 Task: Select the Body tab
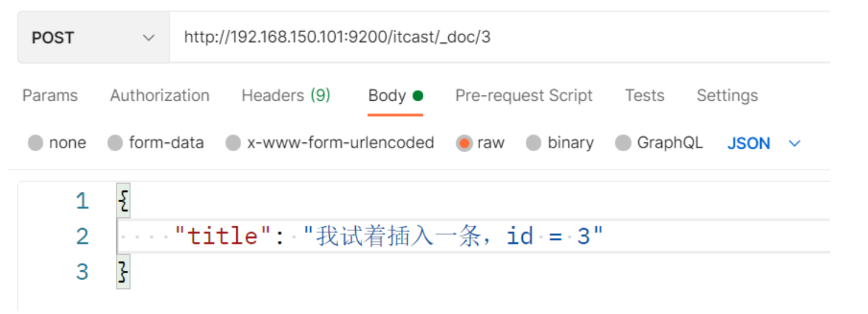click(x=387, y=95)
